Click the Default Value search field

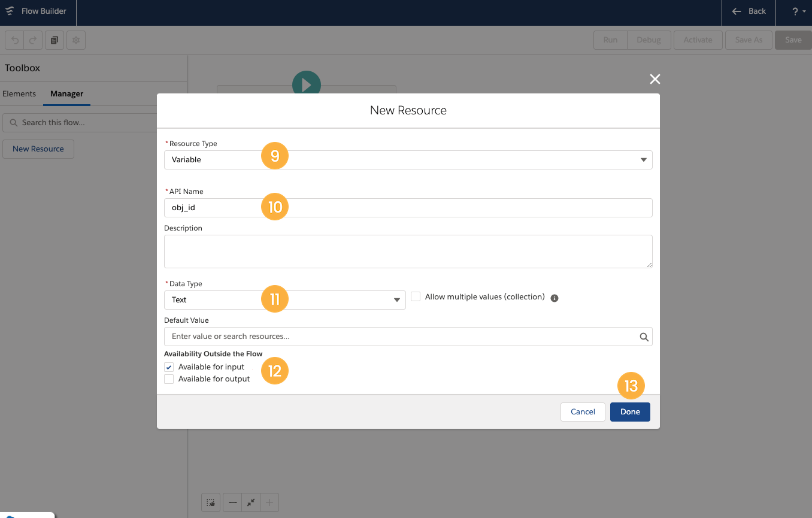(x=389, y=337)
